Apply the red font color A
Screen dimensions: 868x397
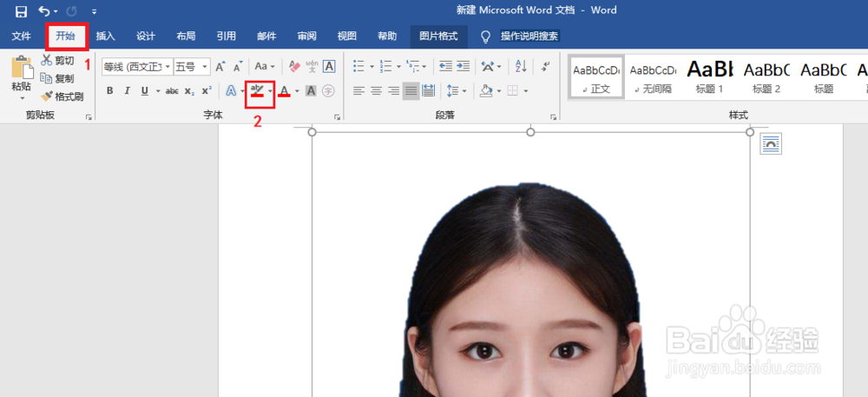coord(285,91)
